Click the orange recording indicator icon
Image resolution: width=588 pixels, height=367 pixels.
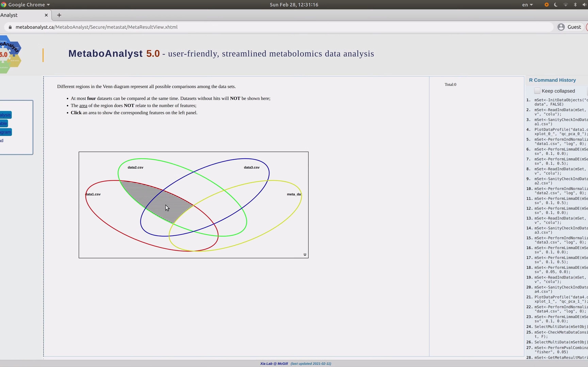[546, 5]
